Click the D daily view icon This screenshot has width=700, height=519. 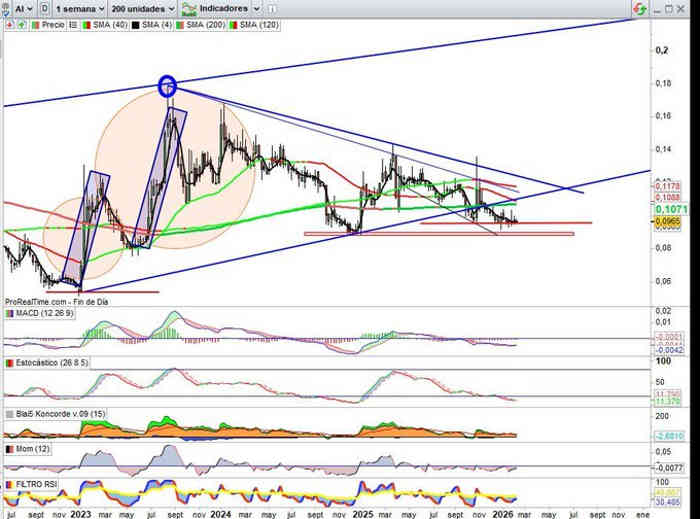[x=45, y=7]
